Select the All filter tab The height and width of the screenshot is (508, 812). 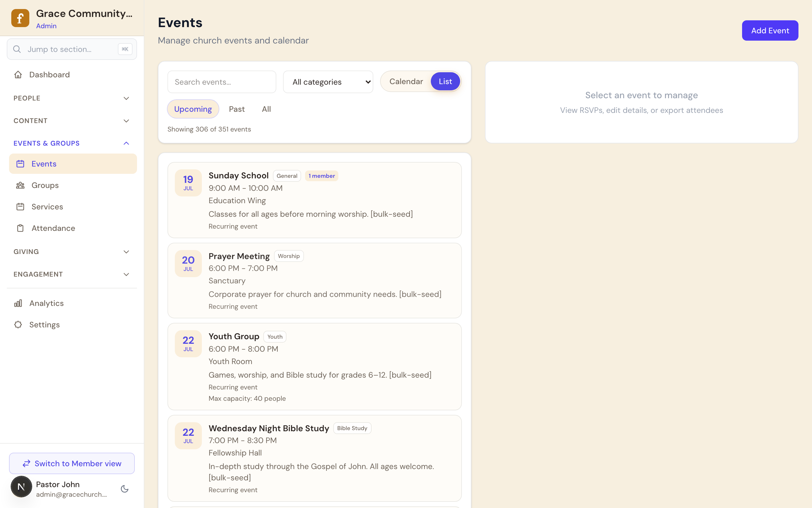pyautogui.click(x=266, y=109)
